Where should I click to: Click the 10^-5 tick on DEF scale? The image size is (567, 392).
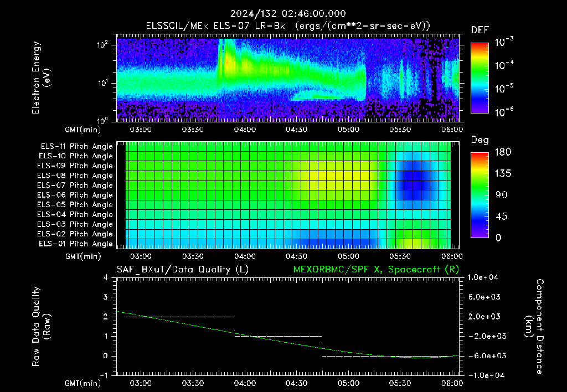504,88
